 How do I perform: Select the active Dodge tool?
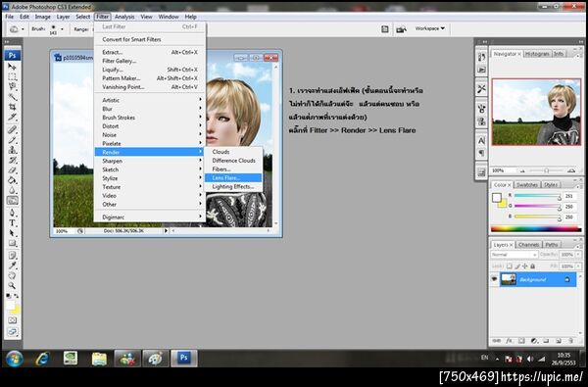12,201
